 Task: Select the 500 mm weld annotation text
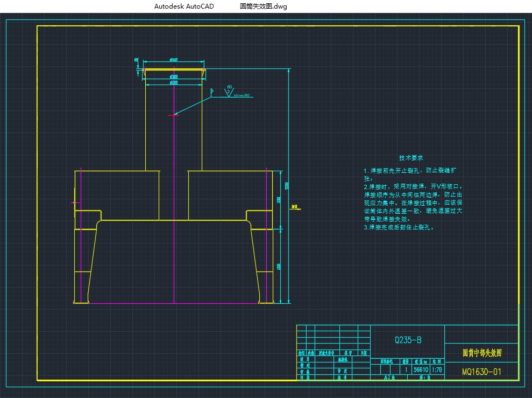(241, 95)
